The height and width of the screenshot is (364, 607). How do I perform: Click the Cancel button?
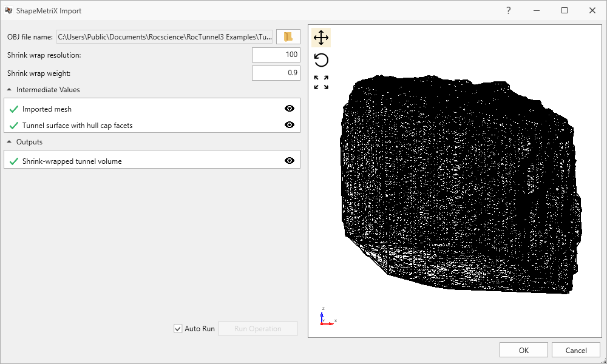575,350
